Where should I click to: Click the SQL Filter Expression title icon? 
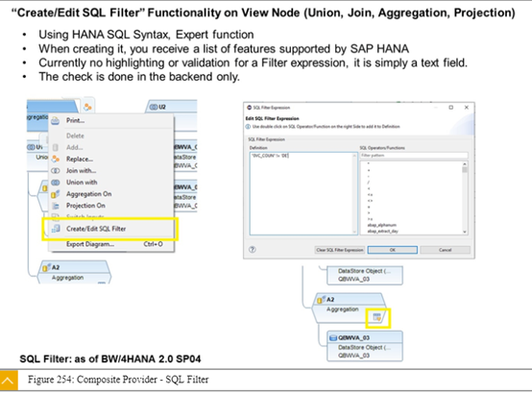pos(249,108)
